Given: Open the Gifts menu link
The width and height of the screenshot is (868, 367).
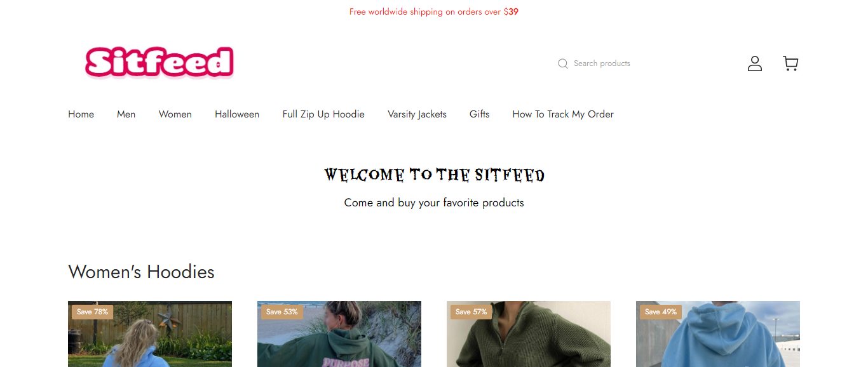Looking at the screenshot, I should 480,114.
